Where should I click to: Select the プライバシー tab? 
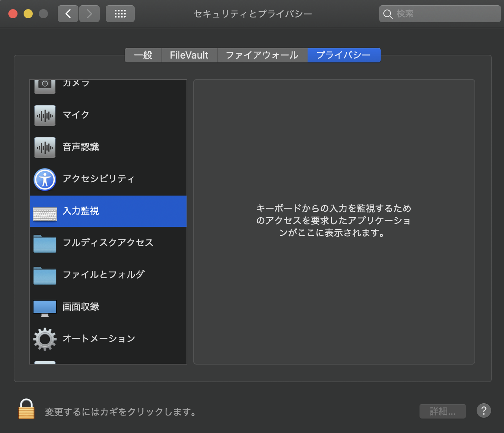[343, 55]
